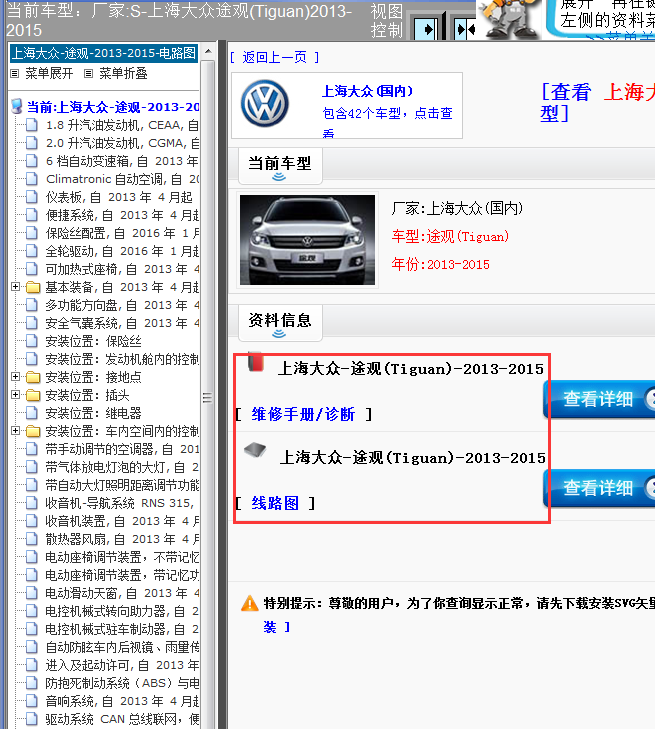Click 查看详细 button for 维修手册/诊断

point(599,399)
